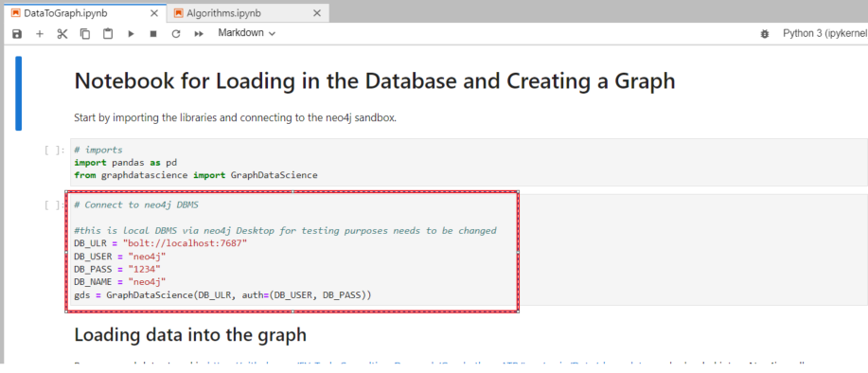Run the selected cell play icon
Image resolution: width=868 pixels, height=373 pixels.
pos(132,34)
